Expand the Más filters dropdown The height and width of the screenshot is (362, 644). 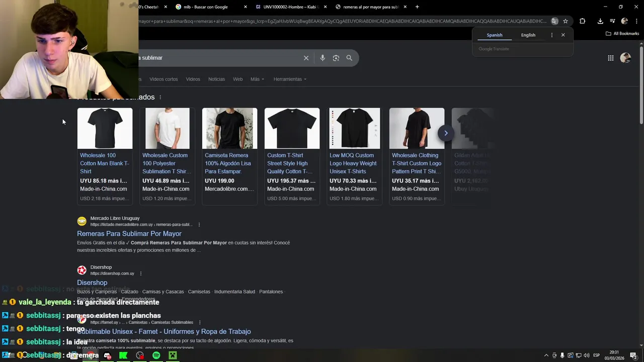[257, 79]
